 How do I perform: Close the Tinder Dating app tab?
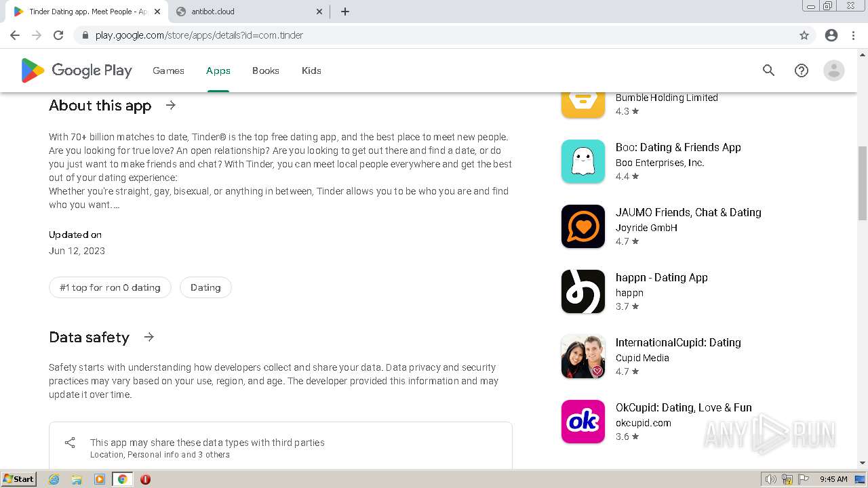[157, 12]
